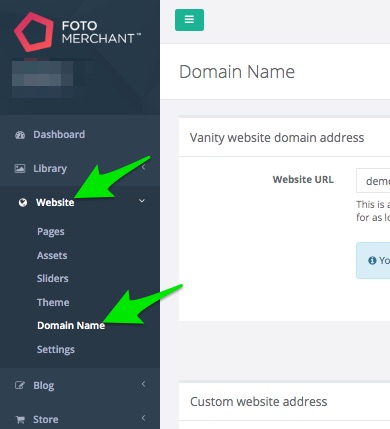The height and width of the screenshot is (429, 390).
Task: Click the Domain Name page heading
Action: click(237, 72)
